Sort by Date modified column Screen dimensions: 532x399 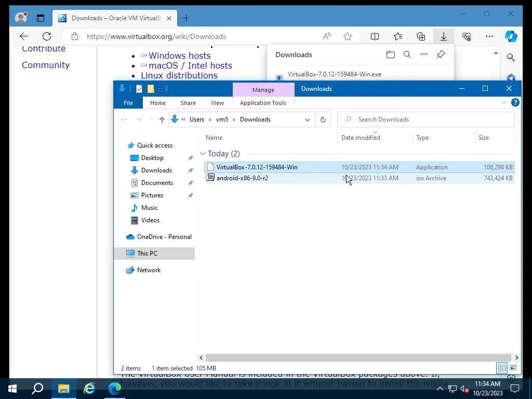(361, 137)
